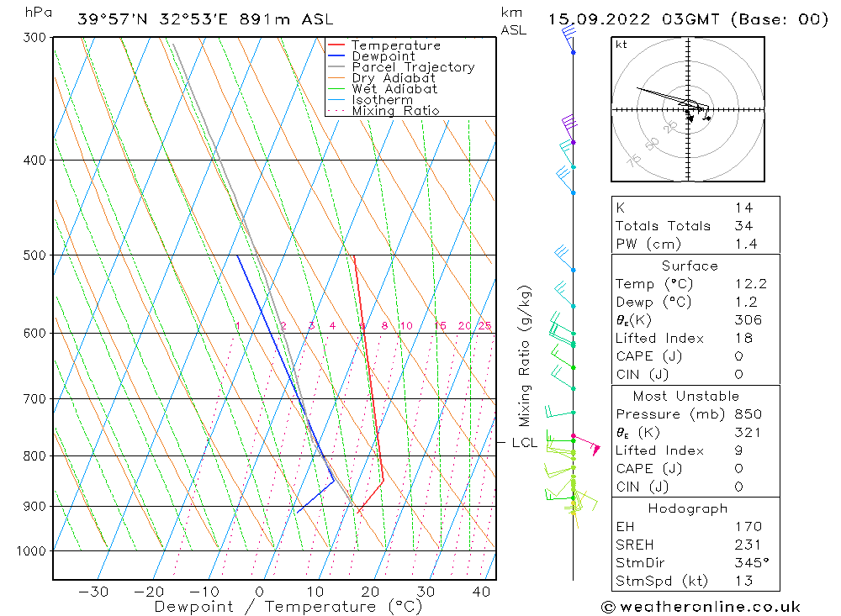Viewport: 841px width, 616px height.
Task: Click the 'StmDir' value row
Action: 696,562
